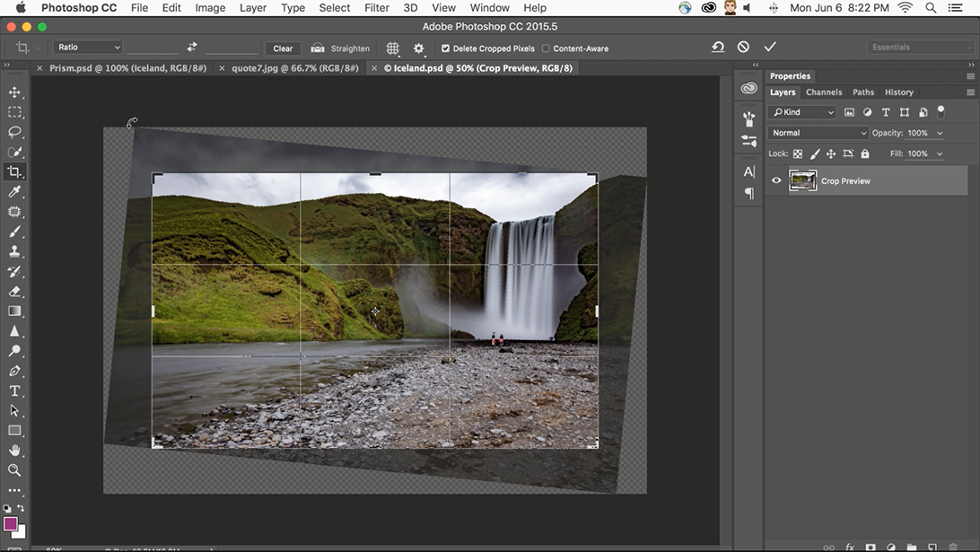The image size is (980, 552).
Task: Commit the crop with the checkmark
Action: (x=769, y=47)
